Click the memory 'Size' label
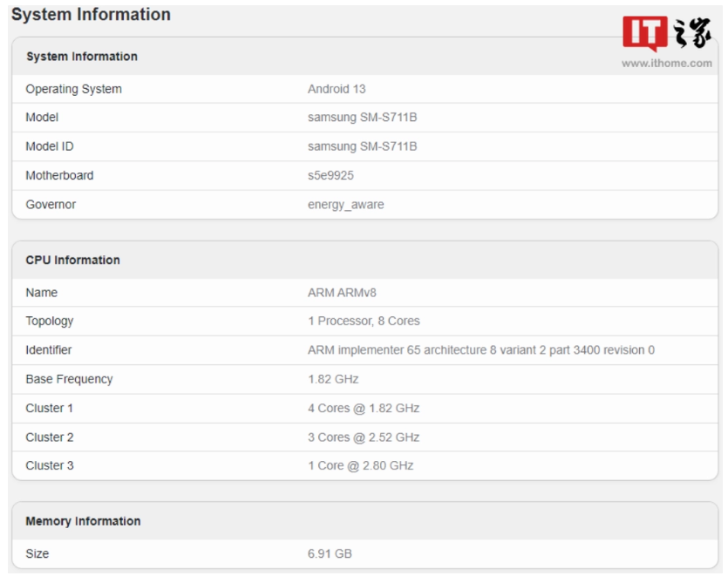 pyautogui.click(x=37, y=554)
